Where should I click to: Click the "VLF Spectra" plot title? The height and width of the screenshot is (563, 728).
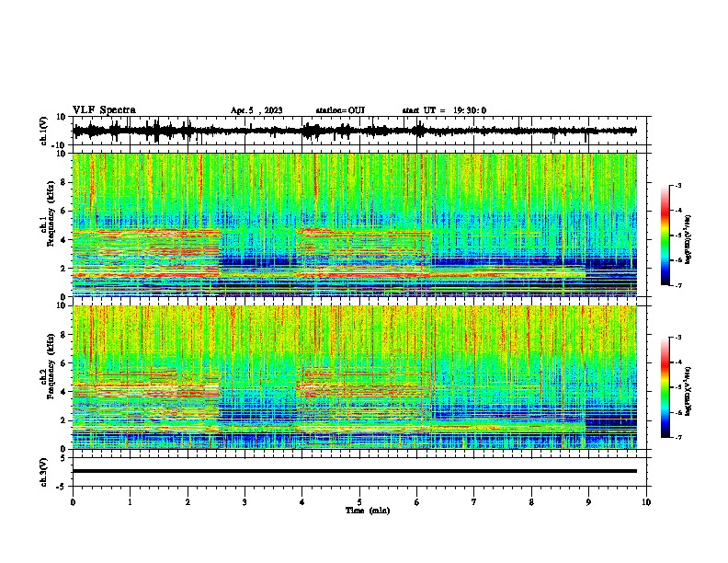104,110
